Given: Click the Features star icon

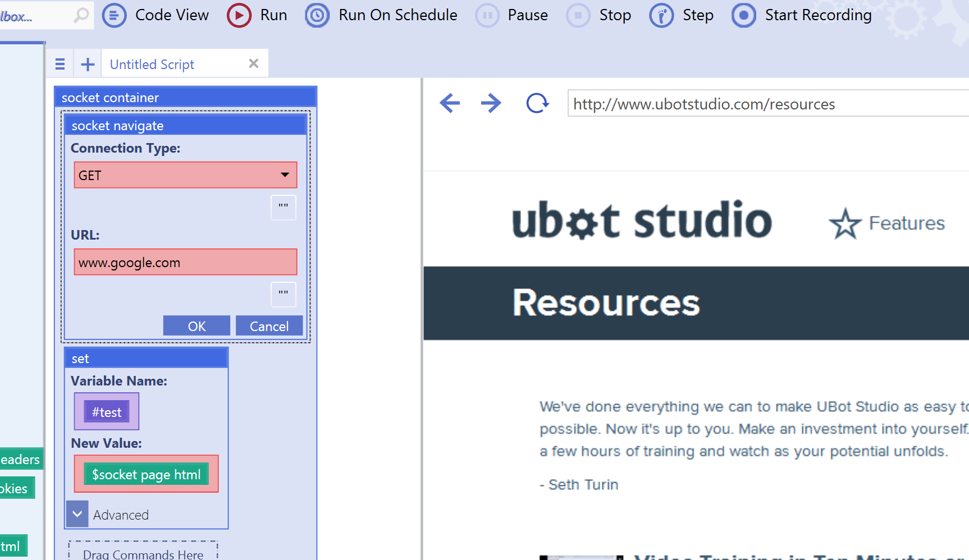Looking at the screenshot, I should [845, 224].
